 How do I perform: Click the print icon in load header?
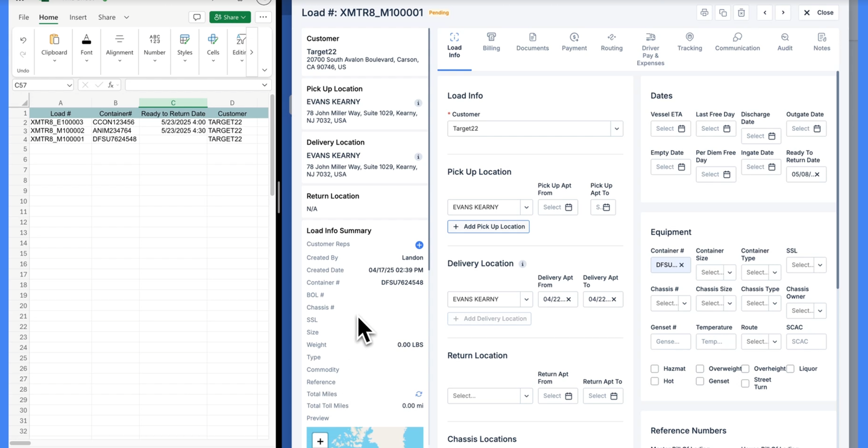click(x=704, y=13)
